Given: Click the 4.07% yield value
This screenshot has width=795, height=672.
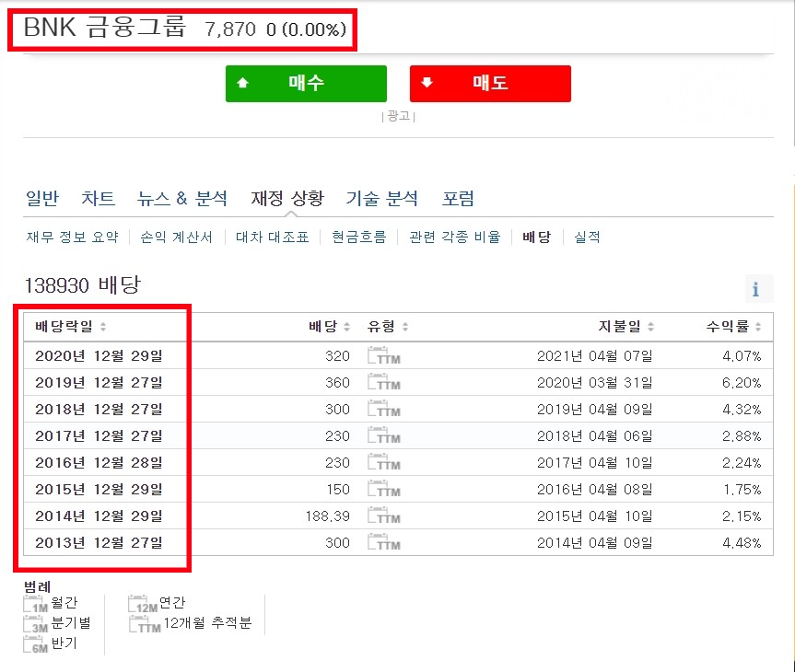Looking at the screenshot, I should point(742,355).
